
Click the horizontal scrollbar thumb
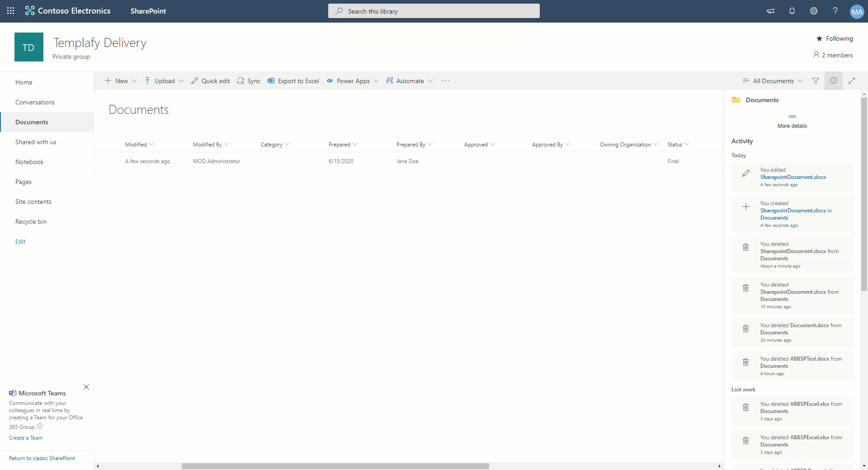tap(335, 466)
